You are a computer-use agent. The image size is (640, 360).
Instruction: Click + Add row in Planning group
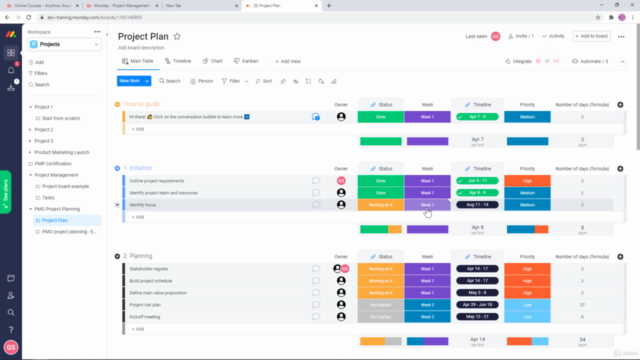(x=138, y=329)
